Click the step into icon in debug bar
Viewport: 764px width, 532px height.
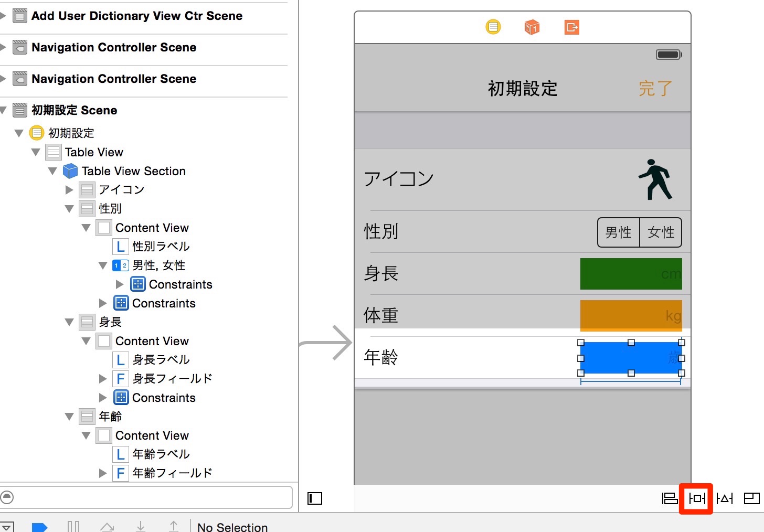point(141,526)
